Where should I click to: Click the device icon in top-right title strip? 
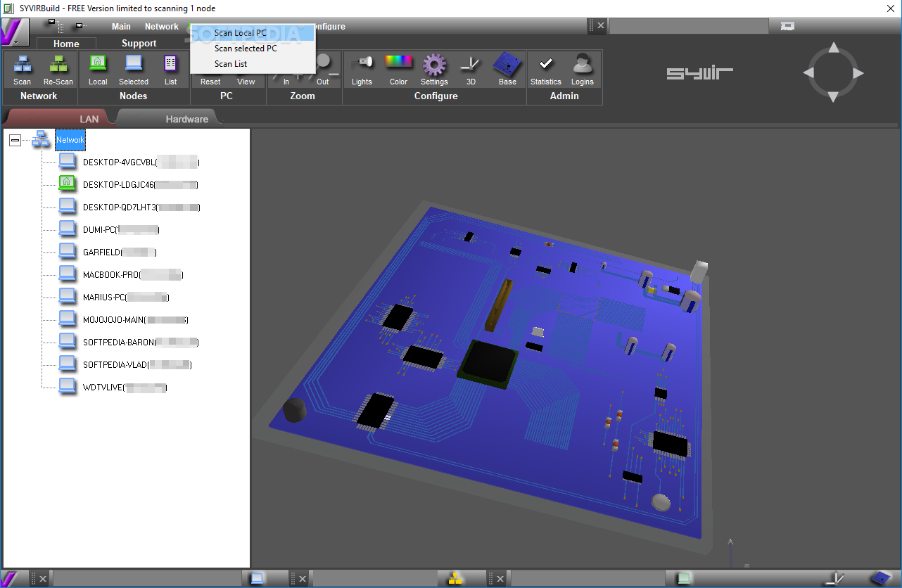pyautogui.click(x=788, y=26)
